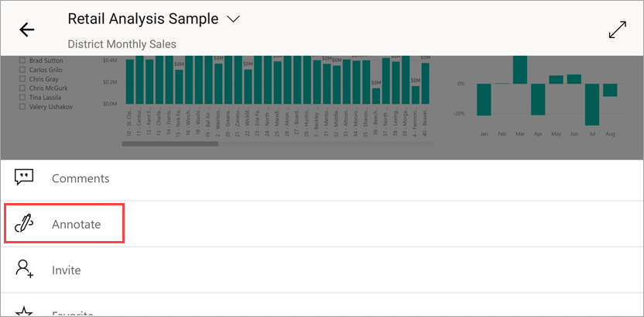Tap the back arrow icon
This screenshot has height=317, width=644.
pyautogui.click(x=27, y=30)
